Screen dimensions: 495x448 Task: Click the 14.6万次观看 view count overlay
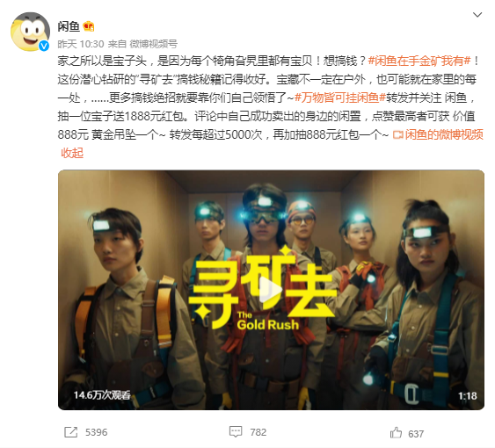coord(102,395)
